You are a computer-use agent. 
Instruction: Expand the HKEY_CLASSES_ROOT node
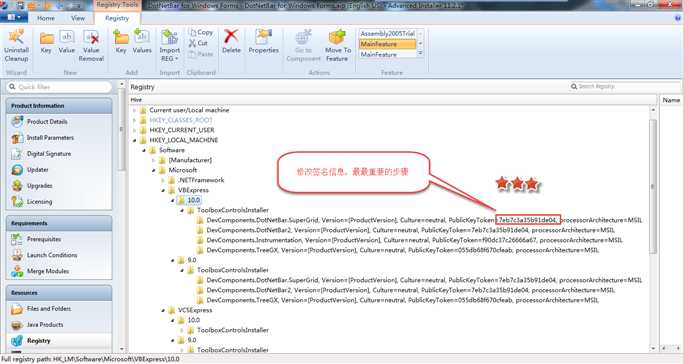[x=135, y=120]
